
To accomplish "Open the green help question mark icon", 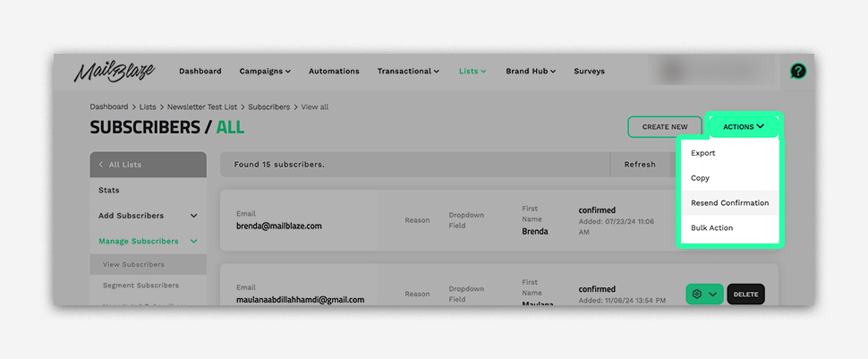I will (x=798, y=72).
